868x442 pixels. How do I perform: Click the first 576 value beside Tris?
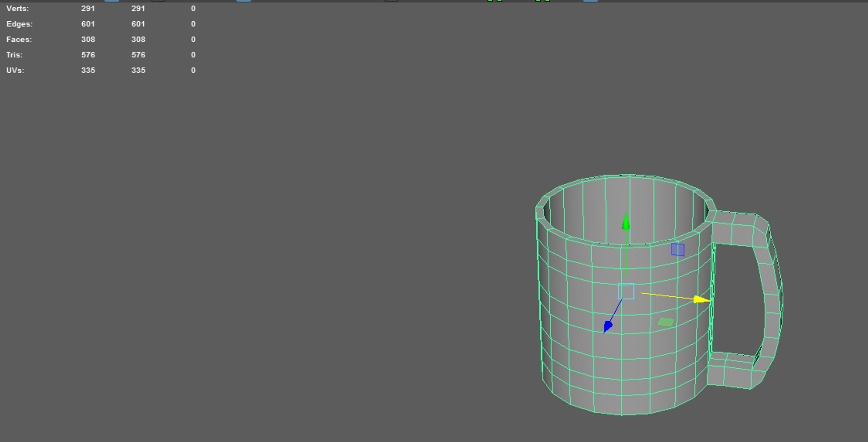(x=88, y=55)
